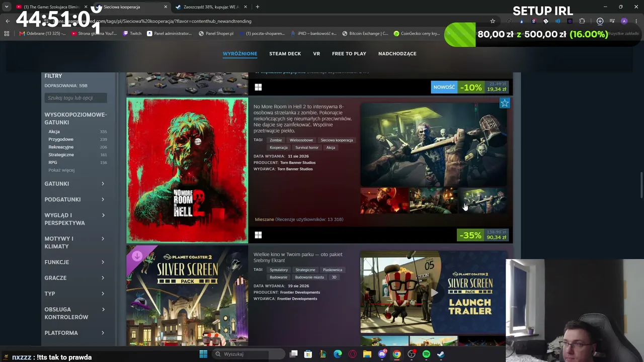Expand the MOTYWY I KLIMATY filter section
Viewport: 644px width, 362px height.
point(74,242)
